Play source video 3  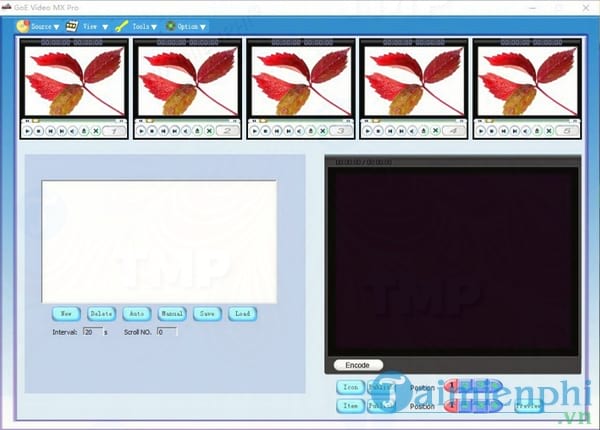tap(254, 131)
